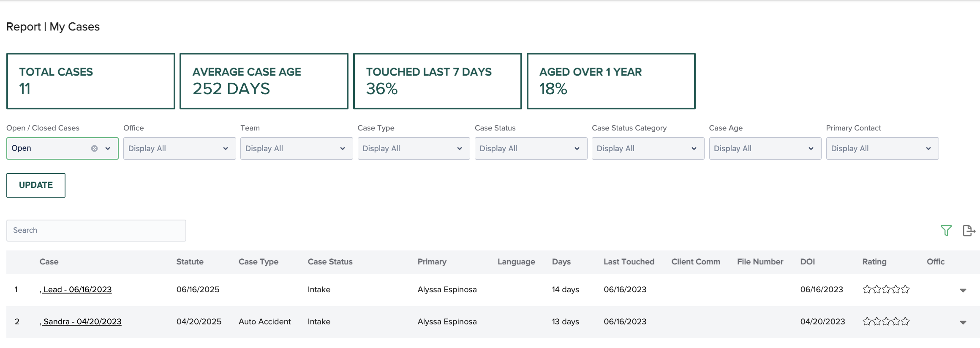Open the Primary Contact filter dropdown

[882, 149]
